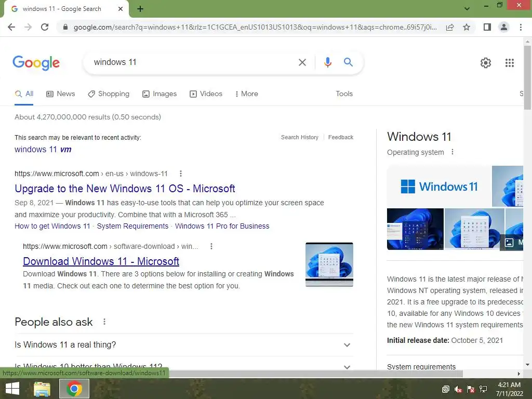Click the results count text
The height and width of the screenshot is (399, 532).
coord(87,117)
